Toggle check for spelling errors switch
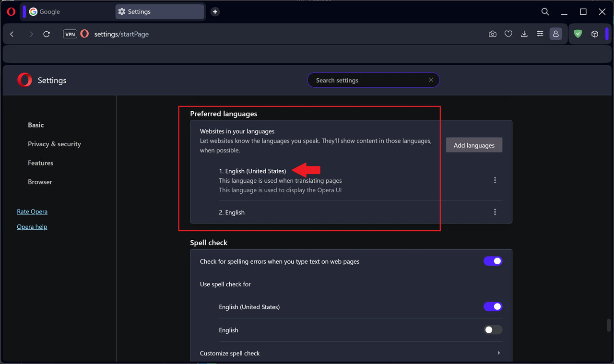Viewport: 614px width, 364px height. pos(493,261)
